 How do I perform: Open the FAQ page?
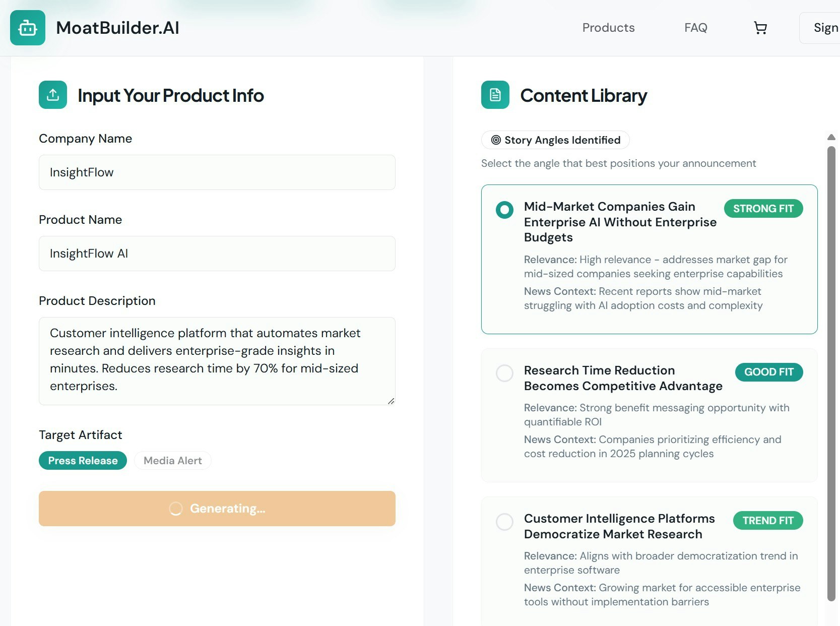coord(695,28)
